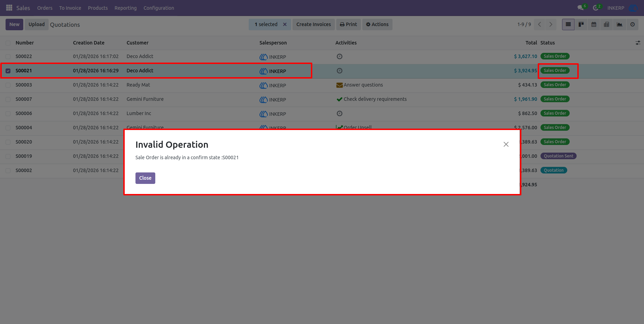
Task: Click check icon for Check delivery requirements
Action: [339, 99]
